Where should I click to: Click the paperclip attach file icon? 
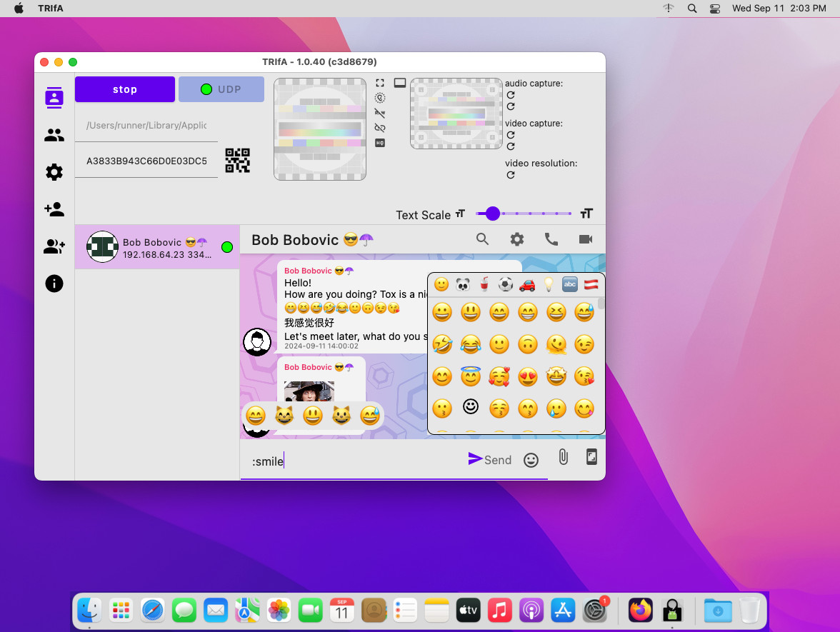[x=563, y=458]
